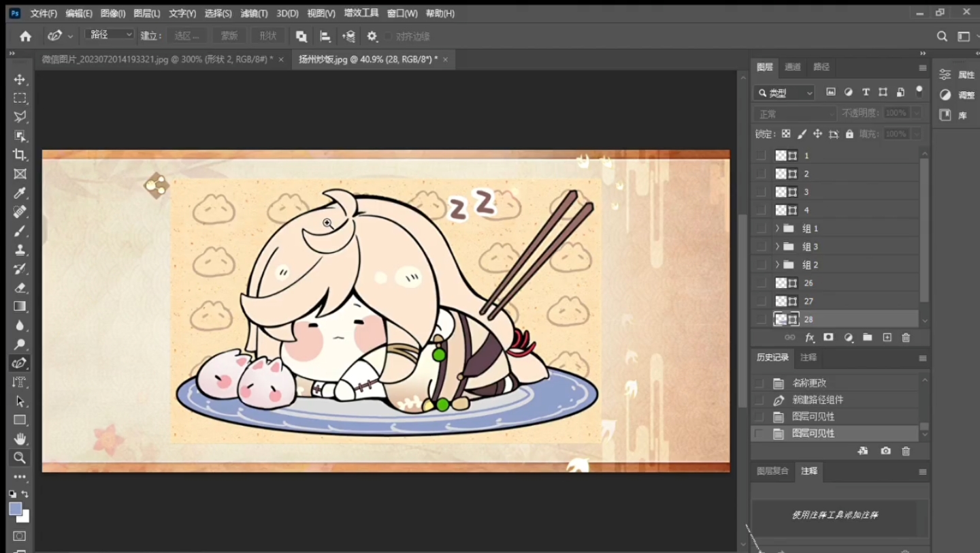Image resolution: width=980 pixels, height=553 pixels.
Task: Add a layer style with fx icon
Action: [809, 337]
